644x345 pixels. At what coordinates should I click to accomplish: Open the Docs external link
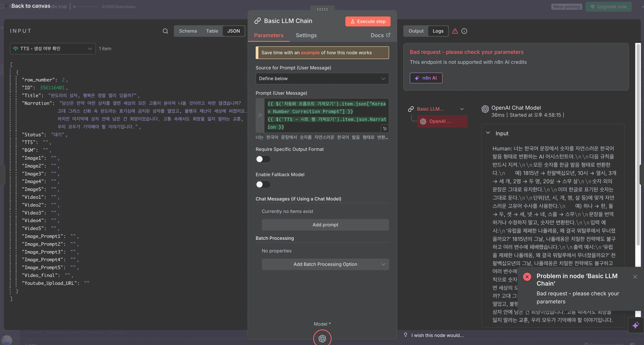380,35
